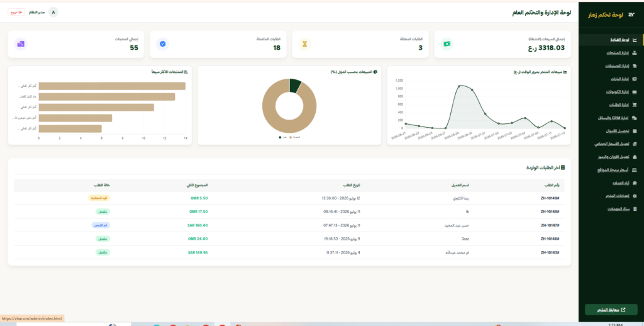The height and width of the screenshot is (326, 644).
Task: Click the user avatar letter A
Action: coord(53,13)
